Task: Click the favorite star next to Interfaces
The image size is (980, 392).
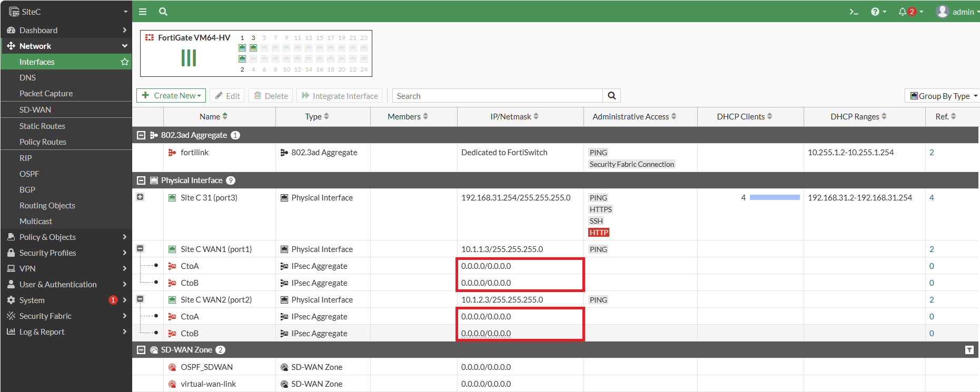Action: click(x=125, y=62)
